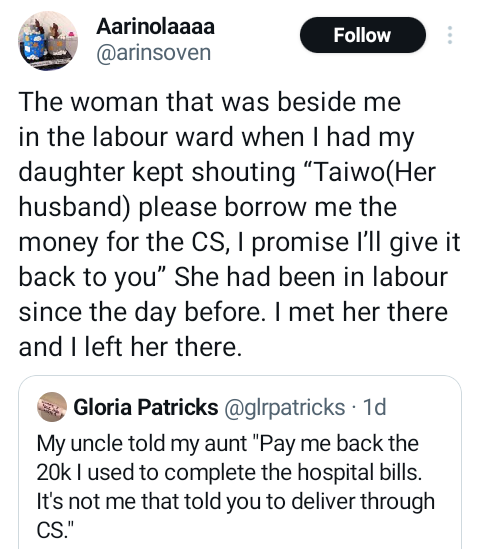Open the @arinsoven handle link
The width and height of the screenshot is (479, 549).
click(154, 53)
